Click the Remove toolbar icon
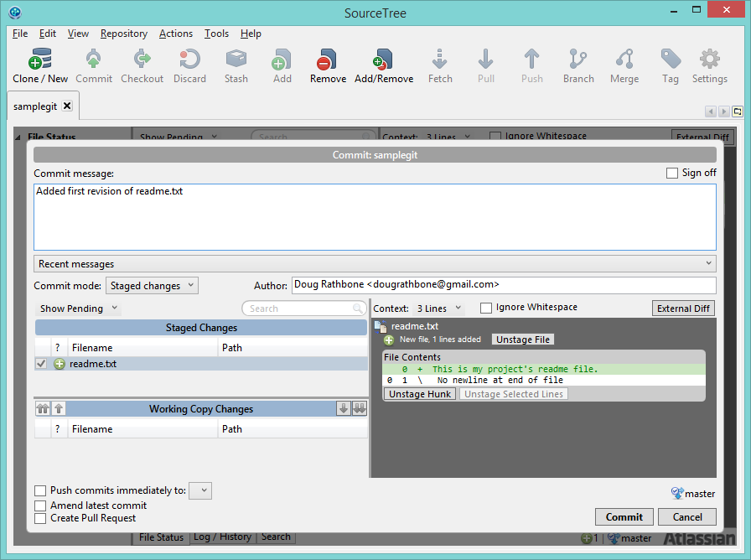 (x=328, y=65)
